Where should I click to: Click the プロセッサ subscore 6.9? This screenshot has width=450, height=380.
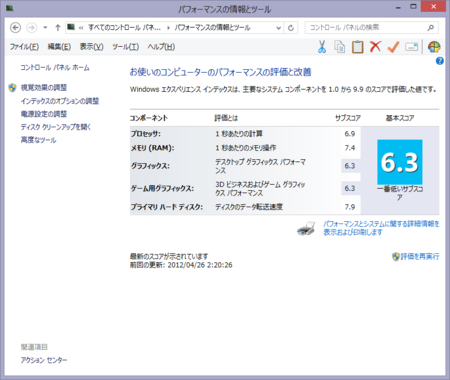[x=350, y=134]
